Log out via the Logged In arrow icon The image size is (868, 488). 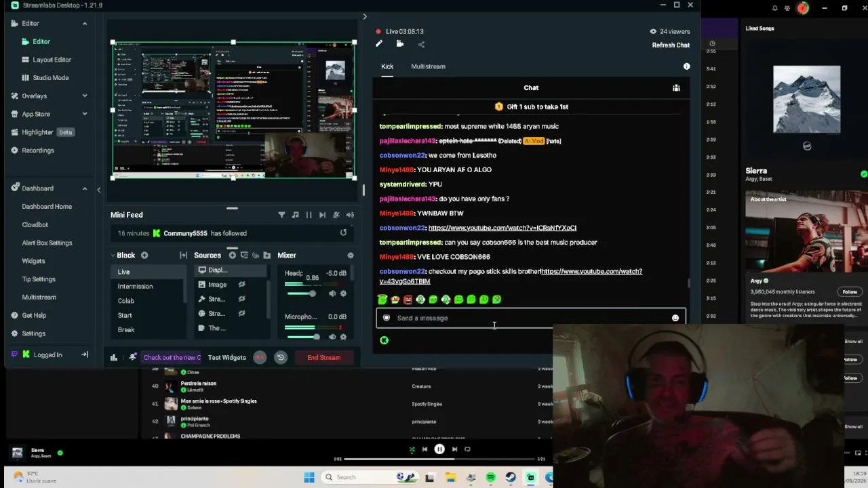85,354
